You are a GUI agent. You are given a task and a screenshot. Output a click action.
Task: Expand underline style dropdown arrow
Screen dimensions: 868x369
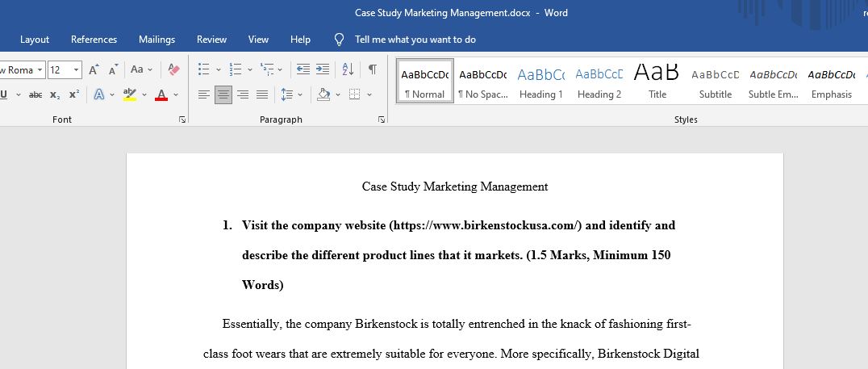(x=19, y=94)
